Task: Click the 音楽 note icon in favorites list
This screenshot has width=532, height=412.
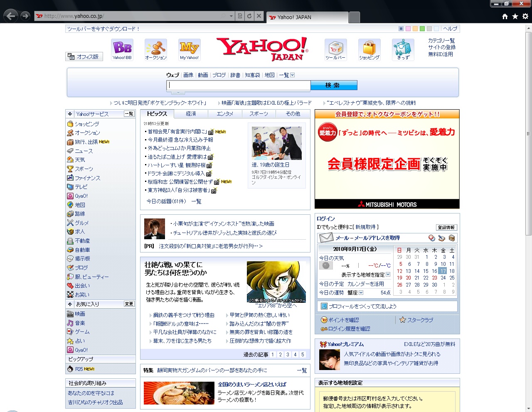Action: (x=70, y=323)
